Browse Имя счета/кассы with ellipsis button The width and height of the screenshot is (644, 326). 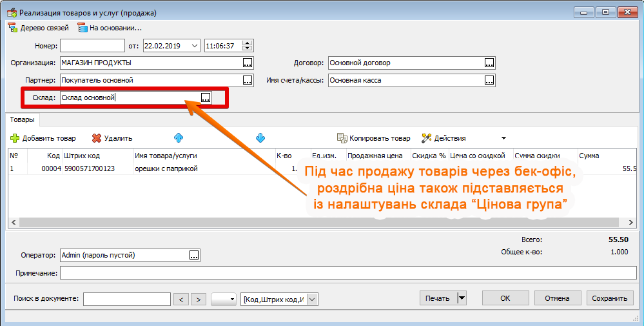[x=489, y=80]
